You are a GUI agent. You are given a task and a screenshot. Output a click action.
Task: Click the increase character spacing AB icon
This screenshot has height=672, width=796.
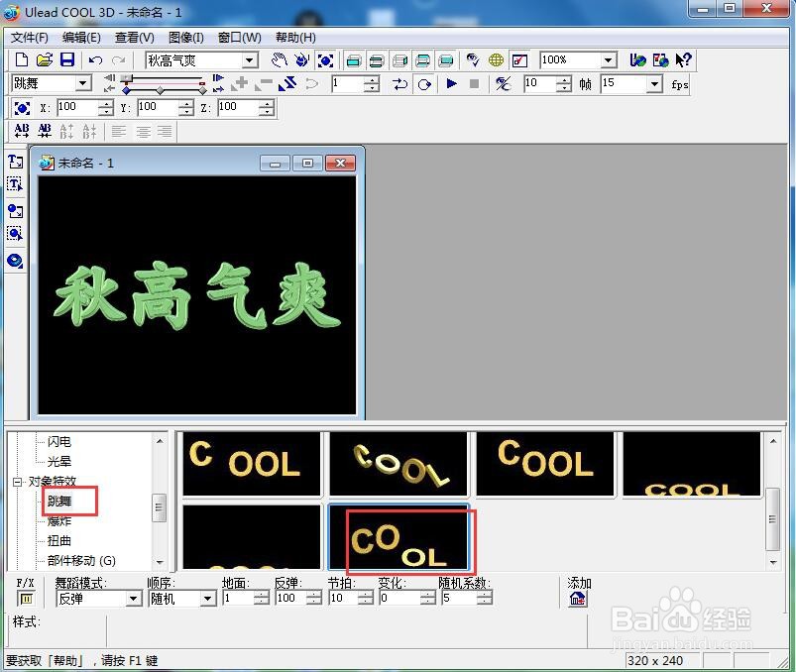point(22,131)
